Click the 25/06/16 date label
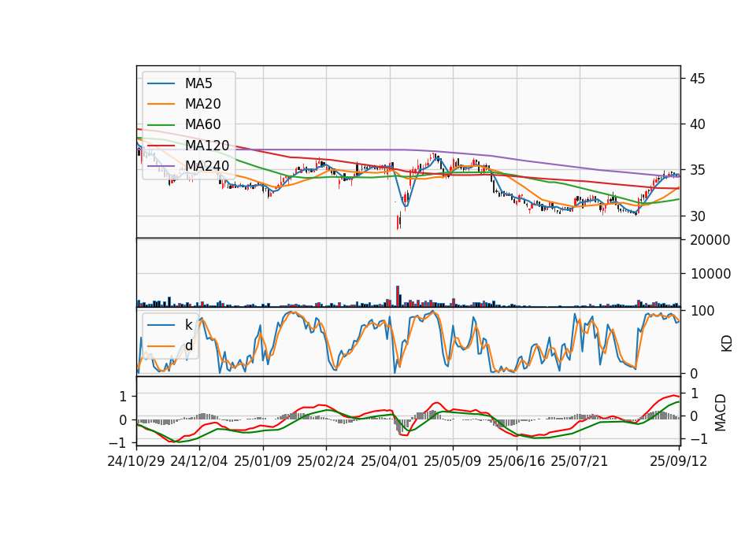Screen dimensions: 756x543 517,461
